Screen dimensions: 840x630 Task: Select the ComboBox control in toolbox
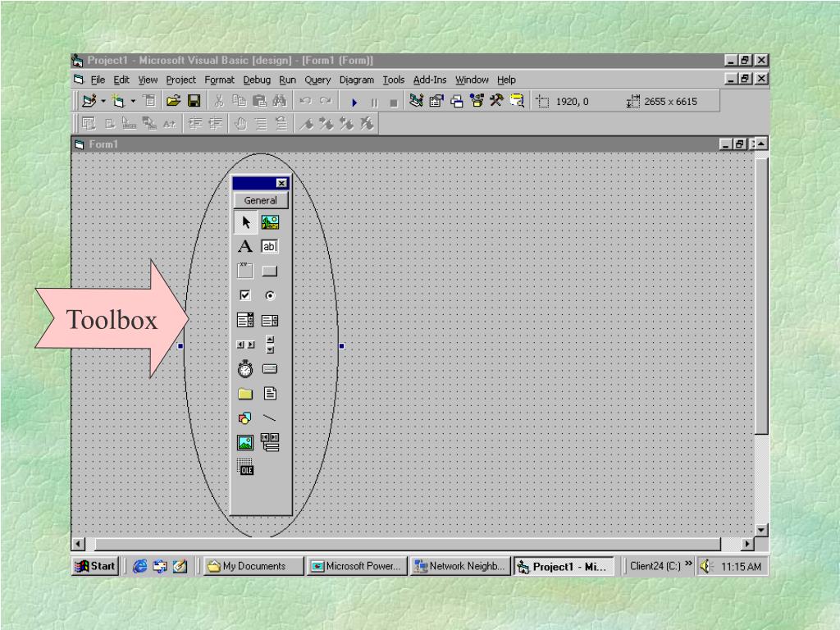click(x=245, y=321)
